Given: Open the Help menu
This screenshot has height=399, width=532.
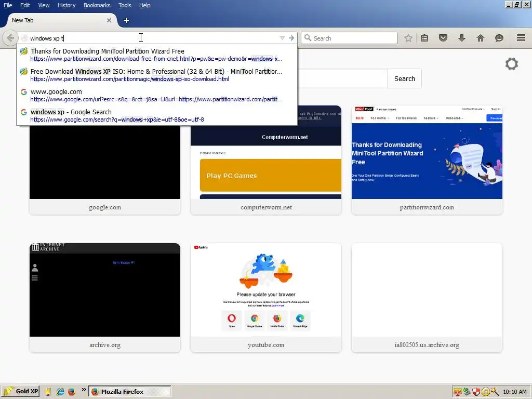Looking at the screenshot, I should click(145, 5).
